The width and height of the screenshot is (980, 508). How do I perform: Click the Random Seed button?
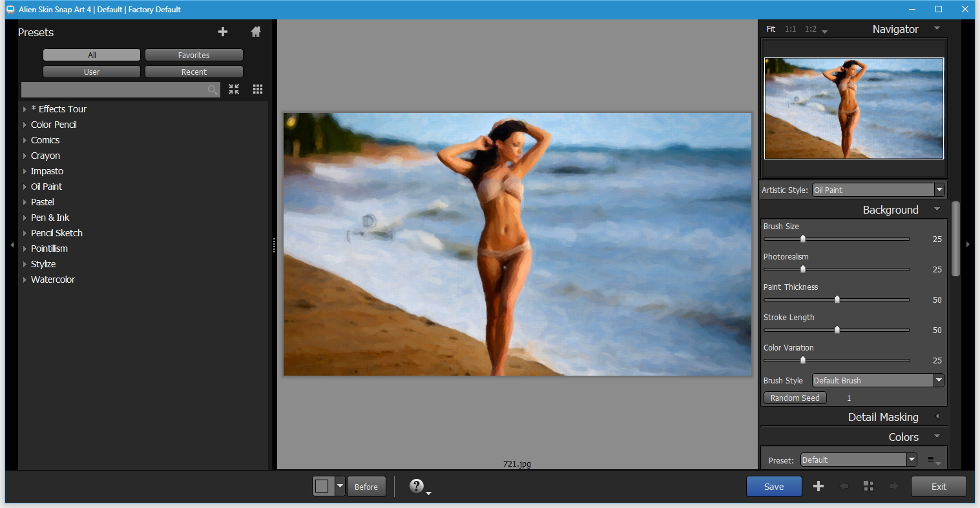pos(795,398)
